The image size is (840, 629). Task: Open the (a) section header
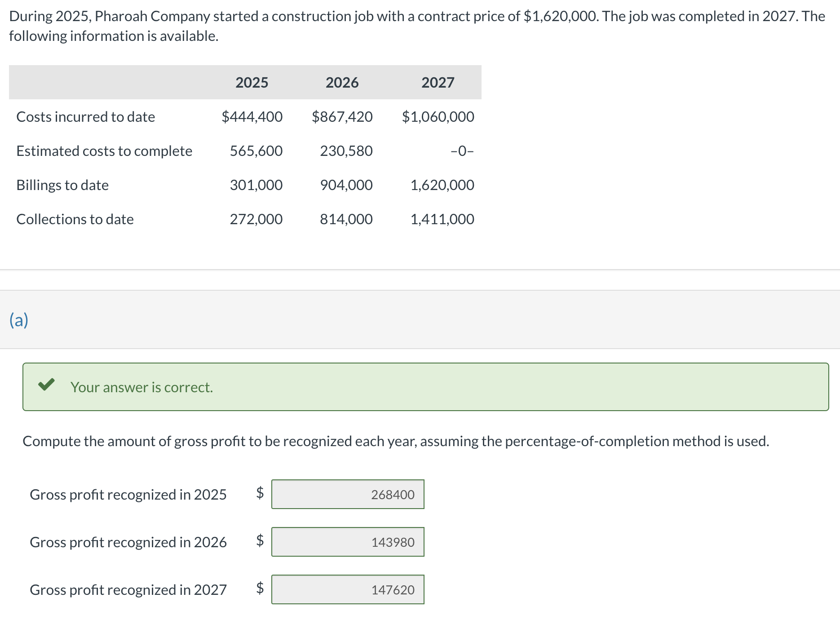click(x=19, y=320)
